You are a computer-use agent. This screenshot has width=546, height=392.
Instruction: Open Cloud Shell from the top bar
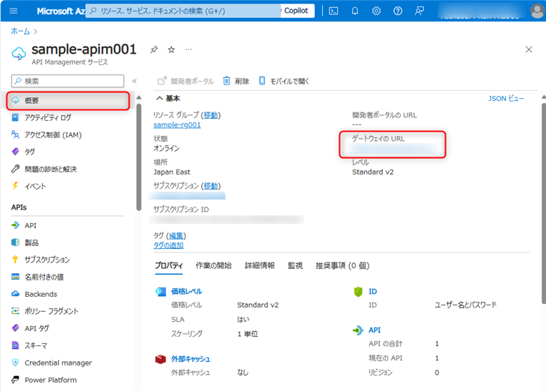point(333,11)
